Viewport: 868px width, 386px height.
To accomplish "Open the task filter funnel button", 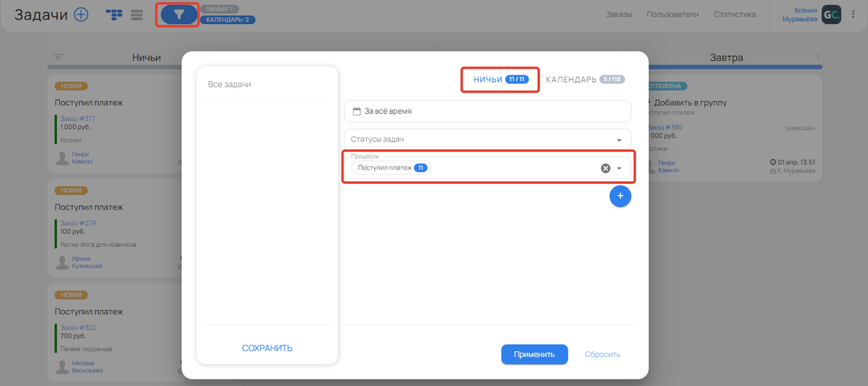I will click(179, 14).
